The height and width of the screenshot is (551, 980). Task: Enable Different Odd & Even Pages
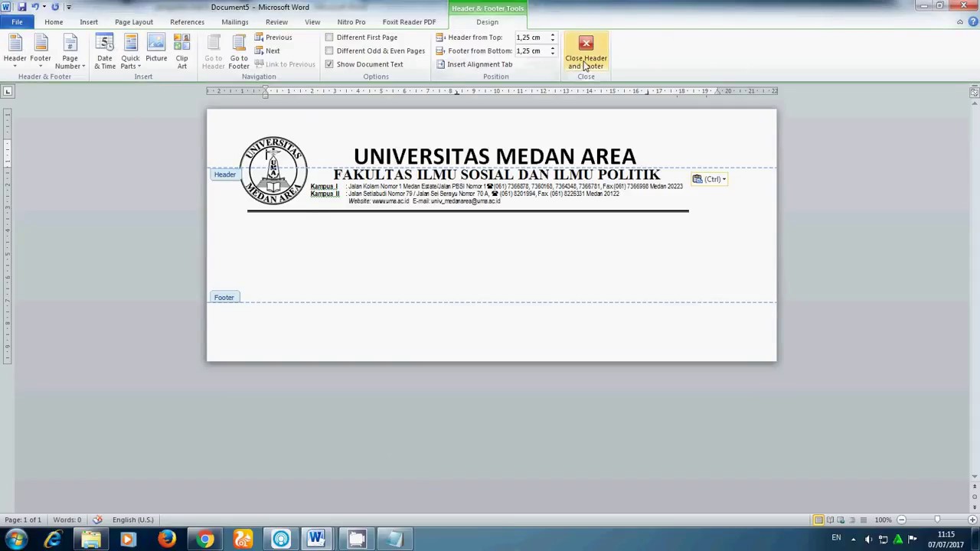375,51
